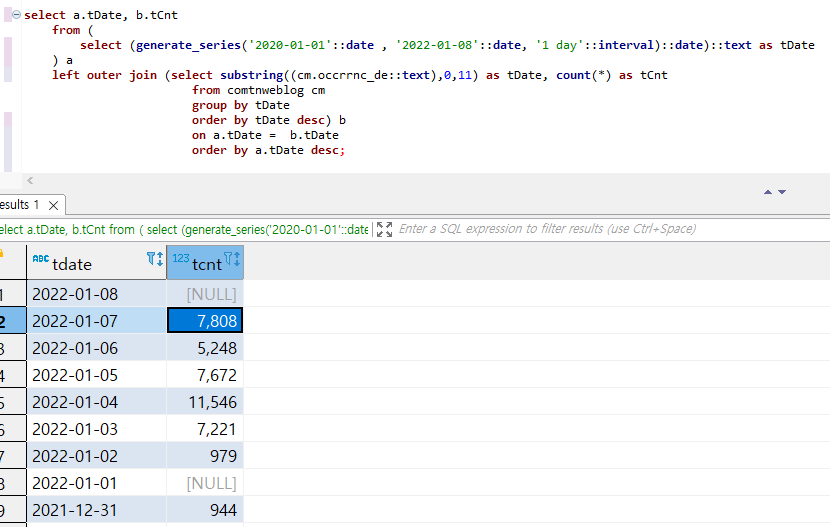The image size is (830, 527).
Task: Click ABC type icon on tdate column
Action: (x=41, y=259)
